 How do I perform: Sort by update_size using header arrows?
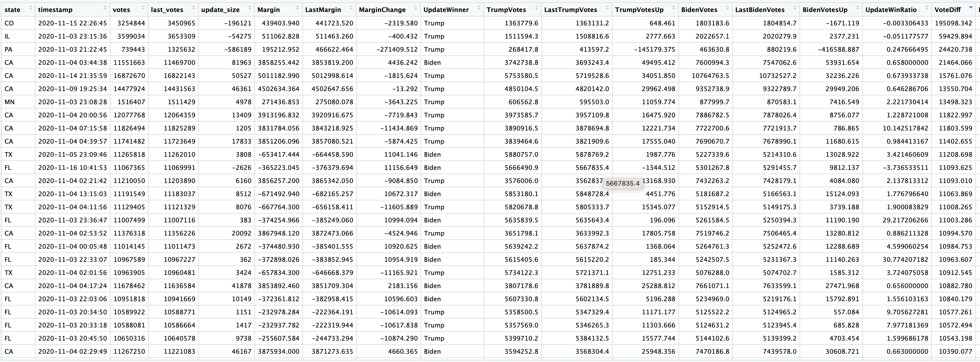click(x=250, y=8)
